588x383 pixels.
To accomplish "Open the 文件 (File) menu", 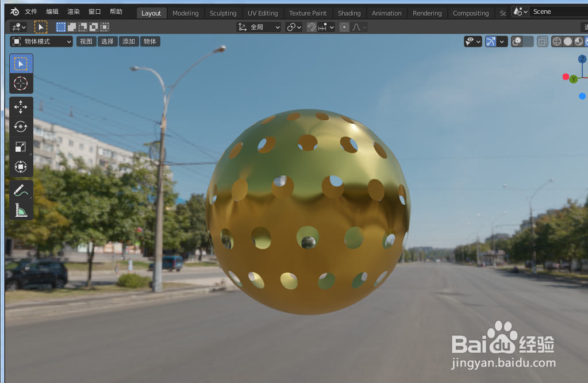I will tap(30, 12).
